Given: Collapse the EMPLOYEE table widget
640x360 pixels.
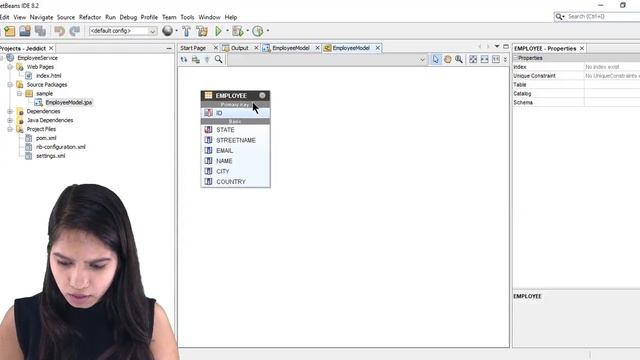Looking at the screenshot, I should tap(262, 96).
